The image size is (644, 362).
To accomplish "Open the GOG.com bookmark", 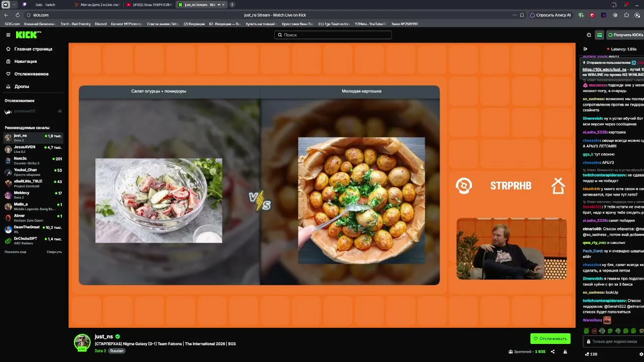I will coord(12,24).
